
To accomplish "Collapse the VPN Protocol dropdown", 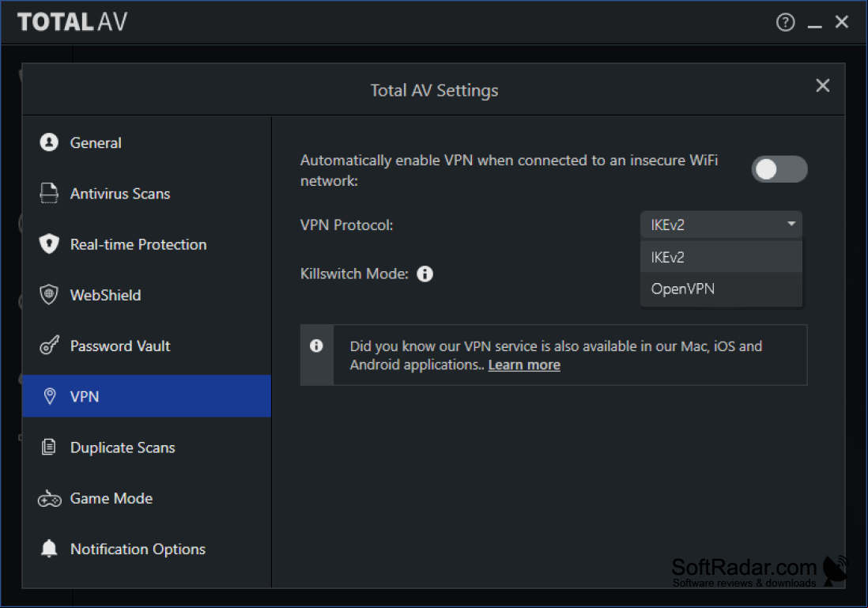I will (721, 225).
